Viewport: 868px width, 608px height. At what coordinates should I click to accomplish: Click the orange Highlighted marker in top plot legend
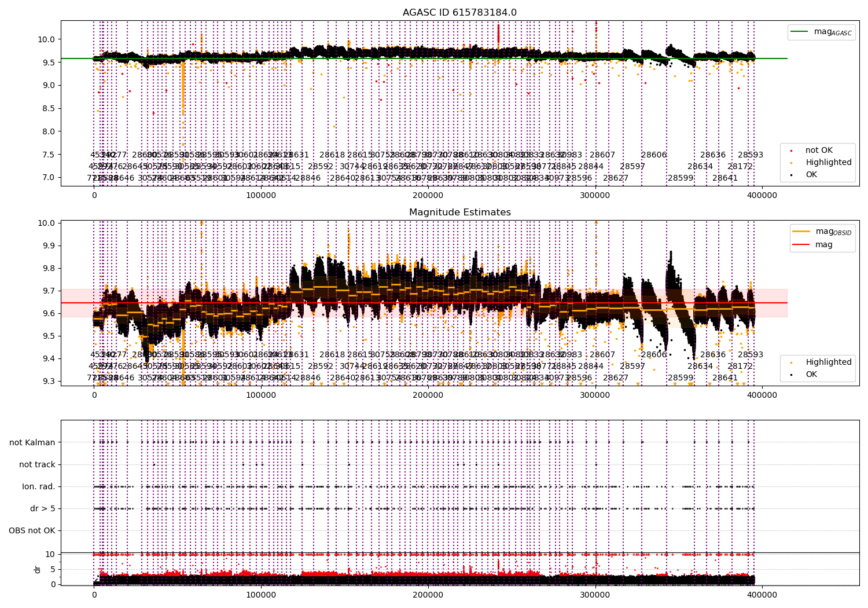pyautogui.click(x=791, y=163)
